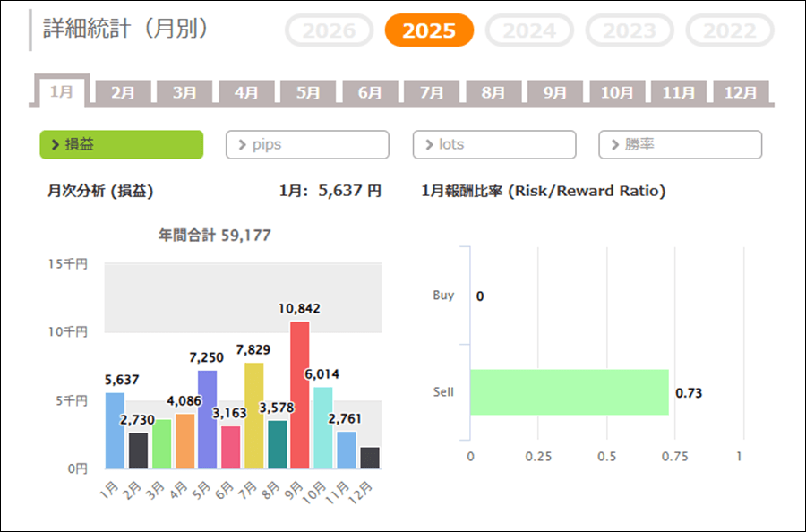Click the purple May bar 7,250
Image resolution: width=806 pixels, height=532 pixels.
click(207, 419)
